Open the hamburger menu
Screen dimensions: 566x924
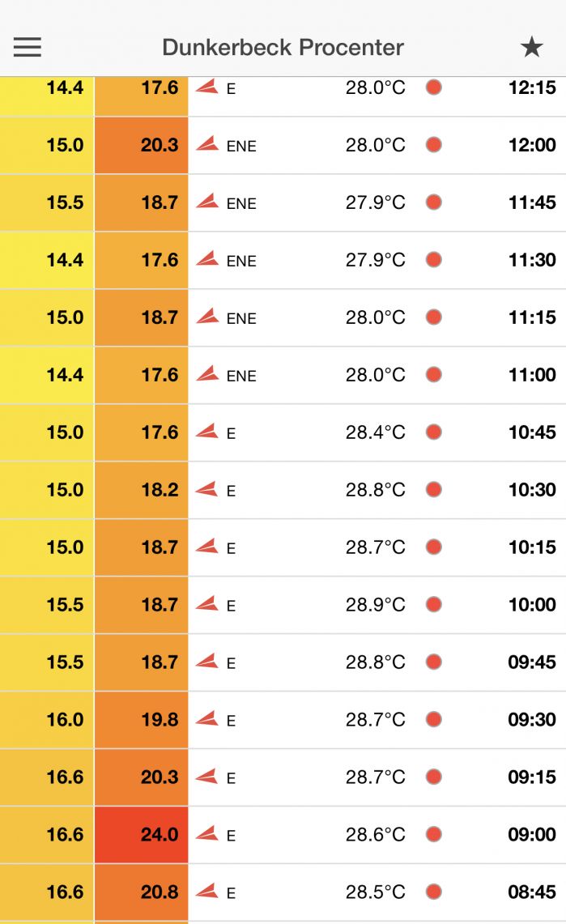click(27, 47)
